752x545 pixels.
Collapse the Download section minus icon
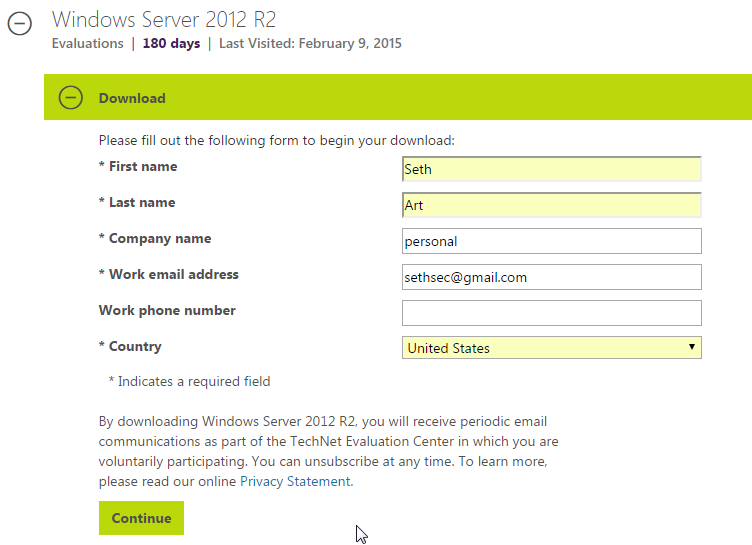coord(71,98)
